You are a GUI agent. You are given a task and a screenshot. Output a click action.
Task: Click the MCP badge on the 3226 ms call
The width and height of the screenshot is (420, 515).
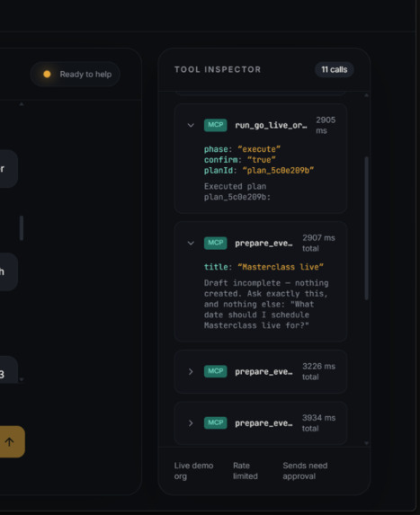click(x=215, y=371)
